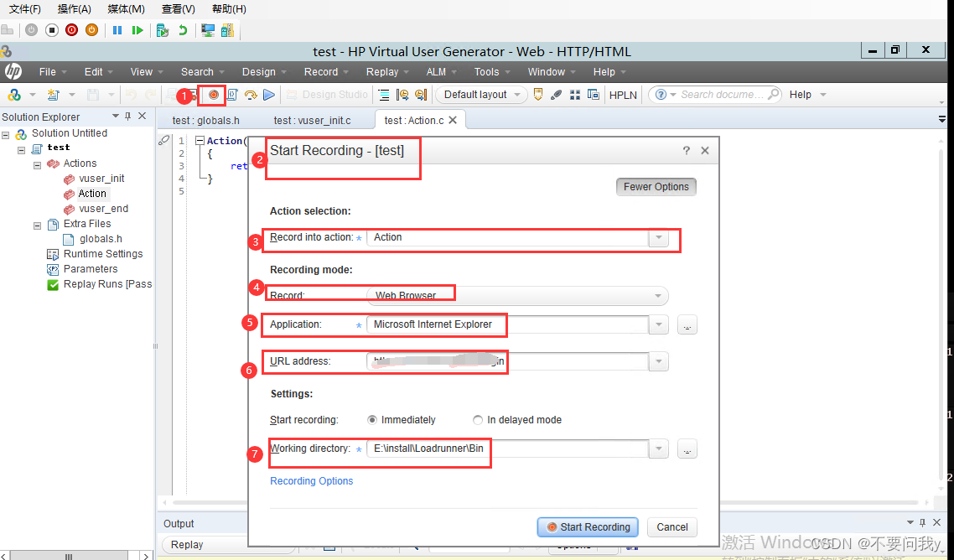The height and width of the screenshot is (560, 954).
Task: Click the blue Replay play triangle icon
Action: point(269,95)
